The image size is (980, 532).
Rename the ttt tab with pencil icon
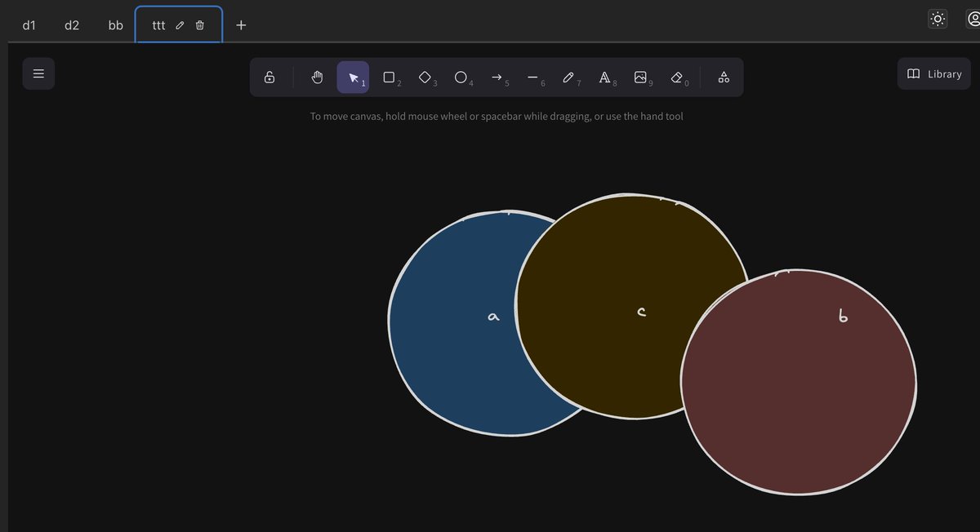pos(180,25)
